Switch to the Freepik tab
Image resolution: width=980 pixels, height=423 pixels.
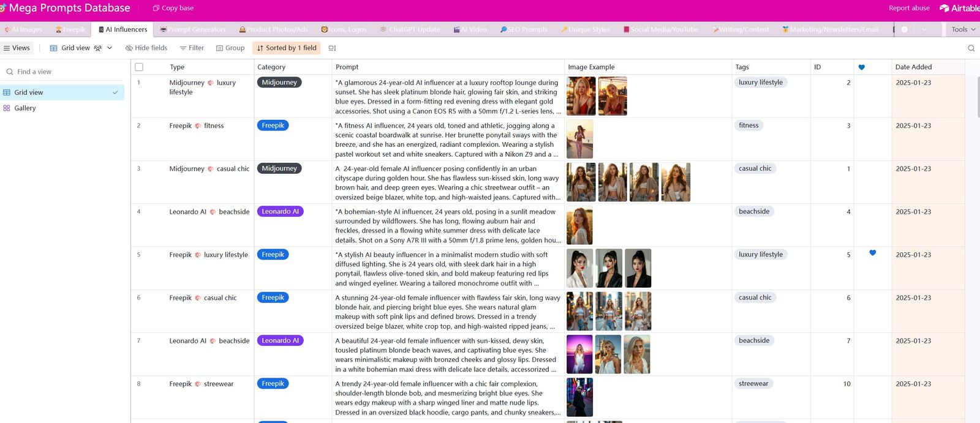coord(70,29)
